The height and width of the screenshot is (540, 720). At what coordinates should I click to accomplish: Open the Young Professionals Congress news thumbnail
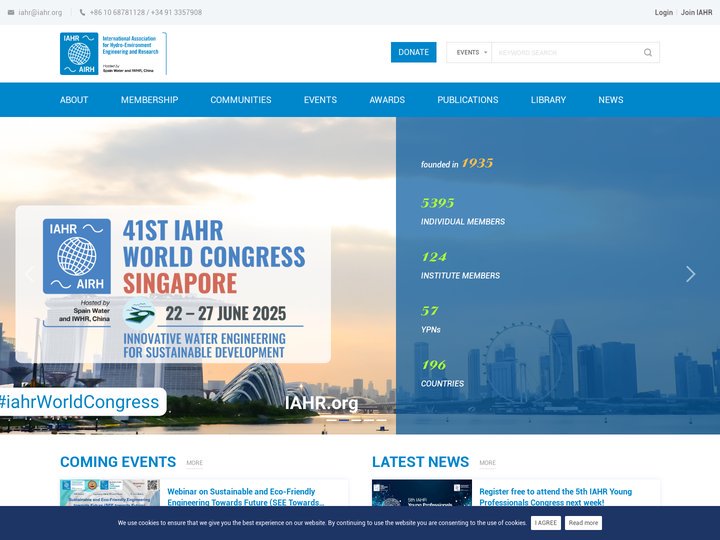pos(422,493)
